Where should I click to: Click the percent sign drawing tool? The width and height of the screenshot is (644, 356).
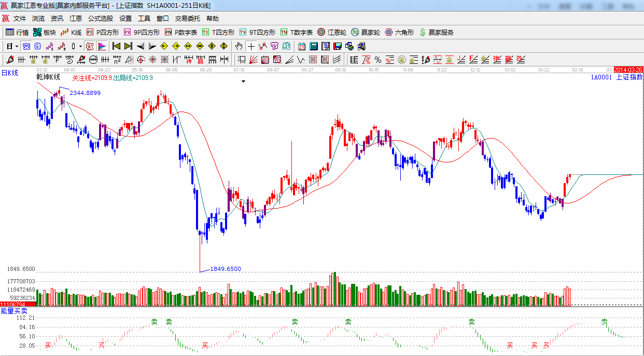[x=378, y=60]
